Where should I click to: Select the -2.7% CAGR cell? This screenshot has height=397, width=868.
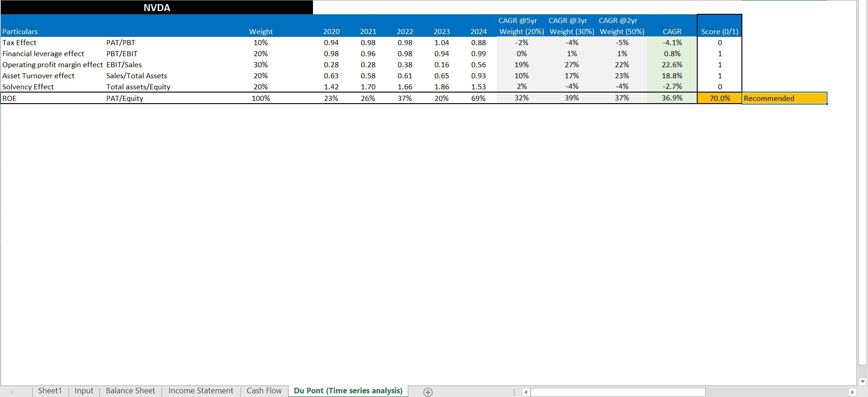[672, 87]
